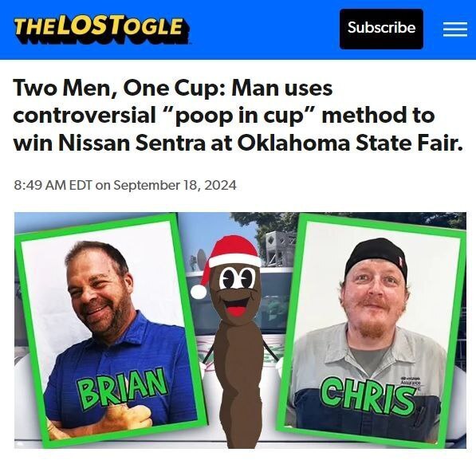Viewport: 476px width, 464px height.
Task: Open the hamburger navigation menu
Action: click(454, 29)
